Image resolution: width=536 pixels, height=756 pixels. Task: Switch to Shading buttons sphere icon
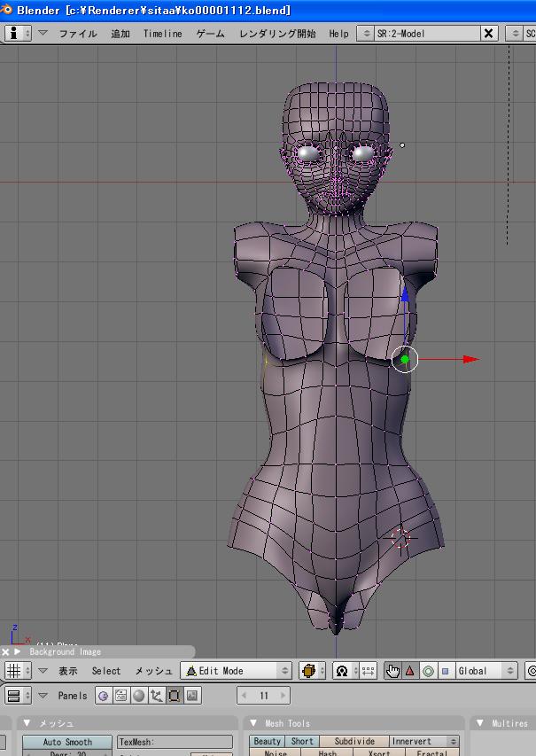(x=139, y=695)
